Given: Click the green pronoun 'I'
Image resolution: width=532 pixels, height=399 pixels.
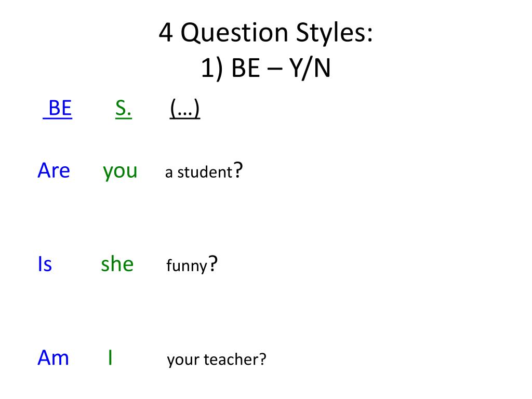Looking at the screenshot, I should 110,357.
